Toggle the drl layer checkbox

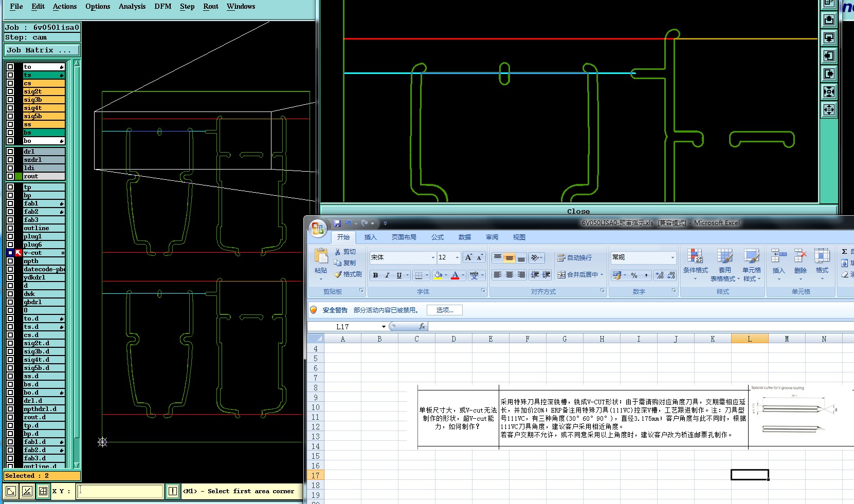10,152
